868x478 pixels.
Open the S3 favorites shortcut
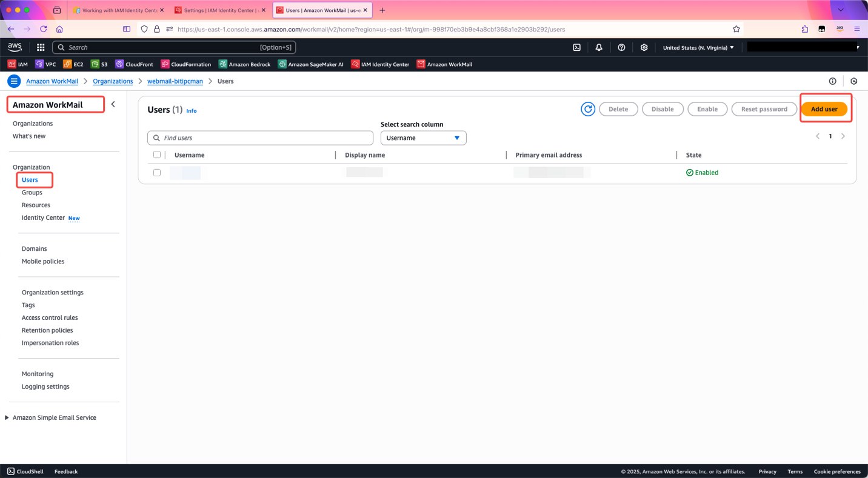click(99, 64)
